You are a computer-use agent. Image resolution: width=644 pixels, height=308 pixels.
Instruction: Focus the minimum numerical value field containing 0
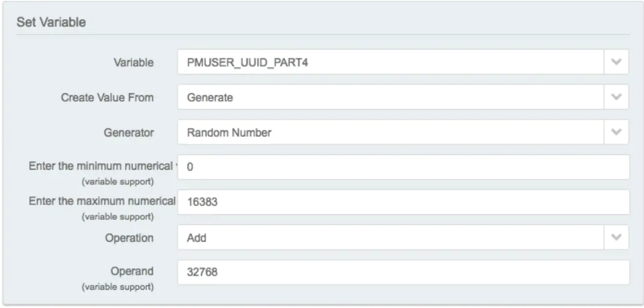click(x=403, y=167)
